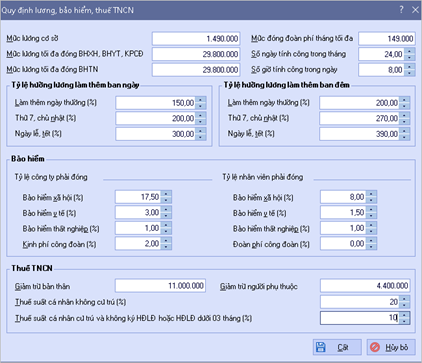Increase daytime Làm thêm ngày thường percent
This screenshot has width=422, height=363.
(x=201, y=100)
